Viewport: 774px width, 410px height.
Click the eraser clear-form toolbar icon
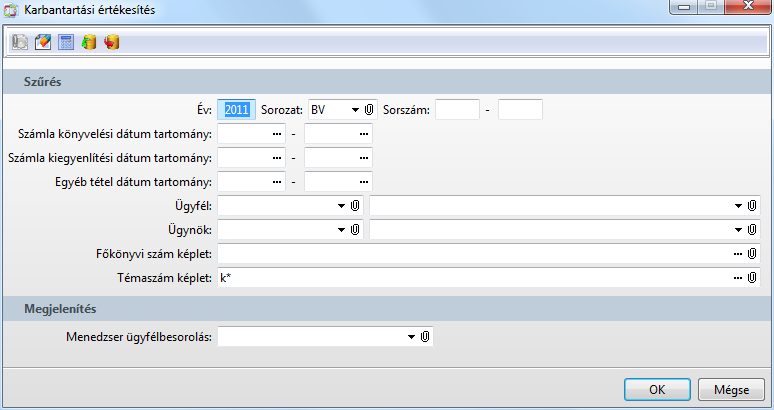[x=43, y=42]
